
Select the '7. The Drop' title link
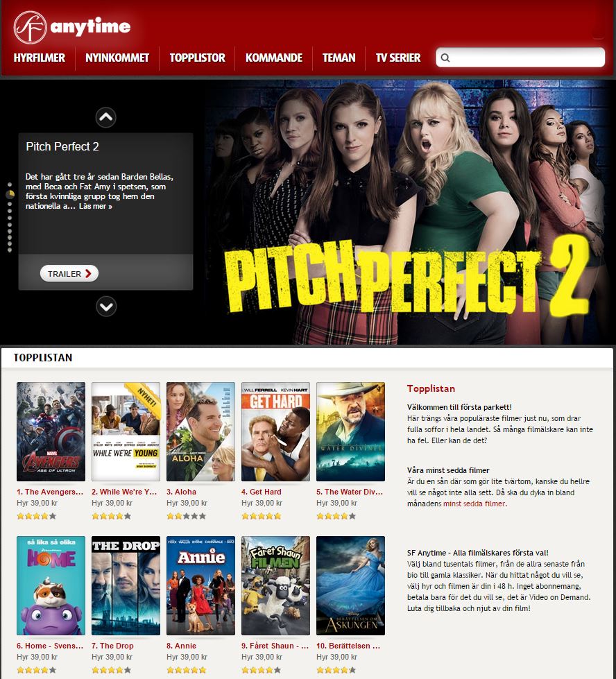tap(112, 646)
